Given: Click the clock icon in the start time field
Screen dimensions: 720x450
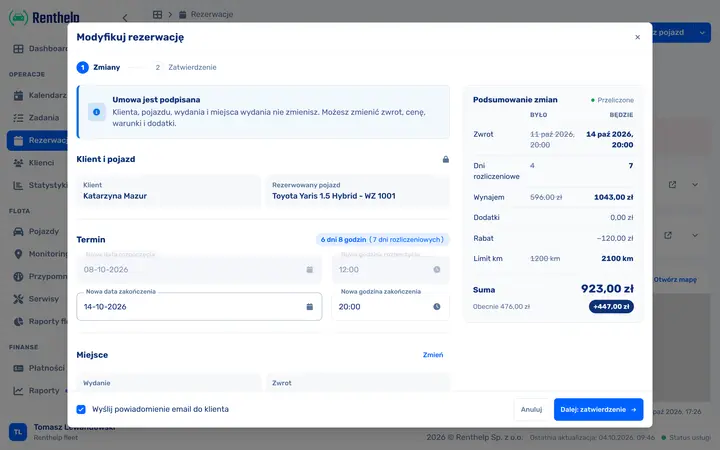Looking at the screenshot, I should (437, 270).
